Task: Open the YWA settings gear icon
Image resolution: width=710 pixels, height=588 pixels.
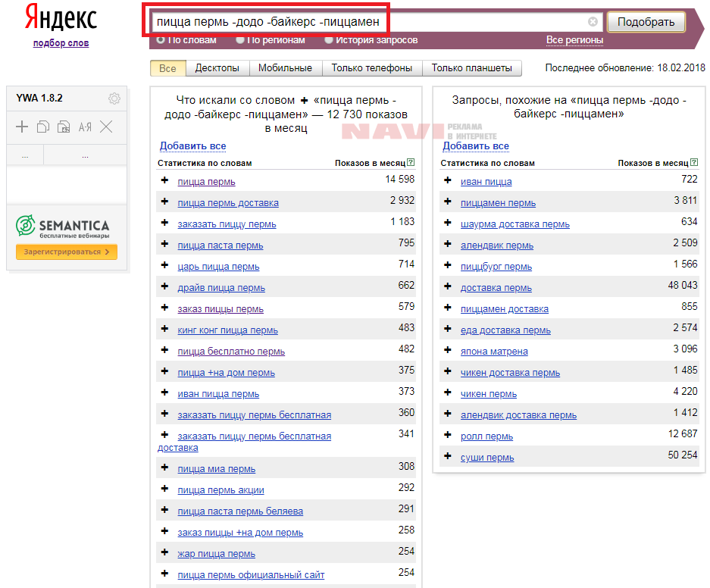Action: pos(114,99)
